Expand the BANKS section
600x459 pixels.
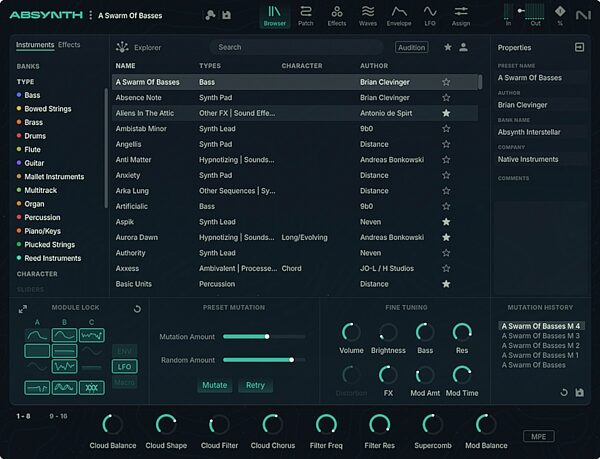coord(28,66)
